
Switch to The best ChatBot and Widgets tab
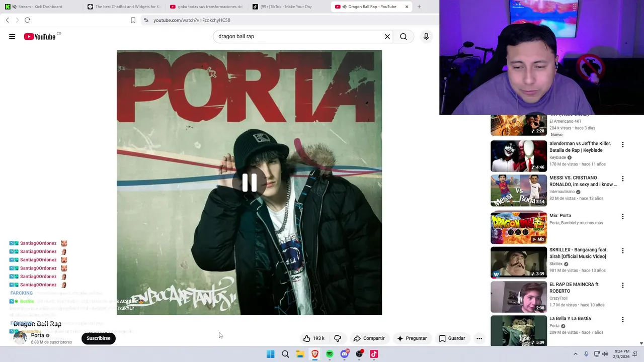click(x=124, y=7)
